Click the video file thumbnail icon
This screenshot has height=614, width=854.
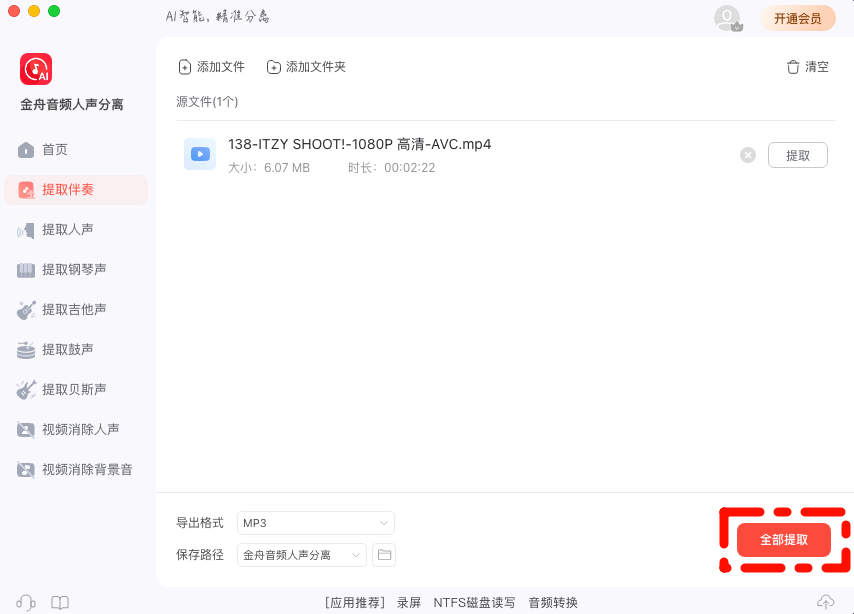pyautogui.click(x=200, y=154)
